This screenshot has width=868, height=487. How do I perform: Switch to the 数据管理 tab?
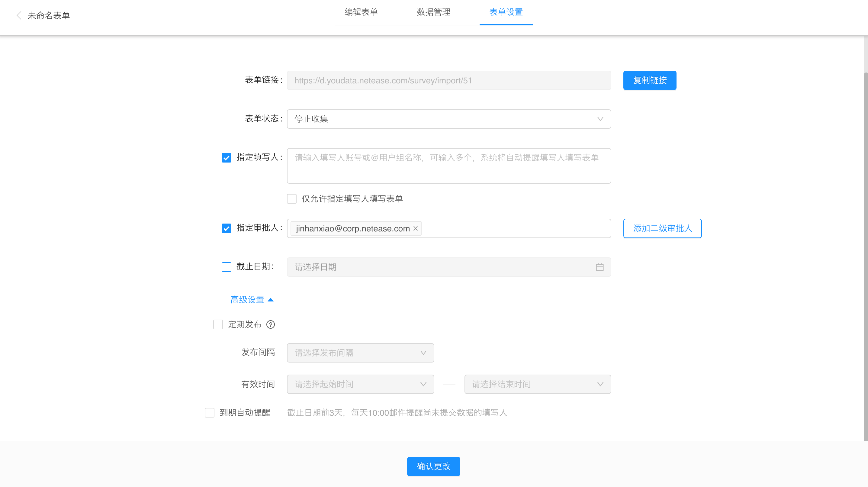433,12
